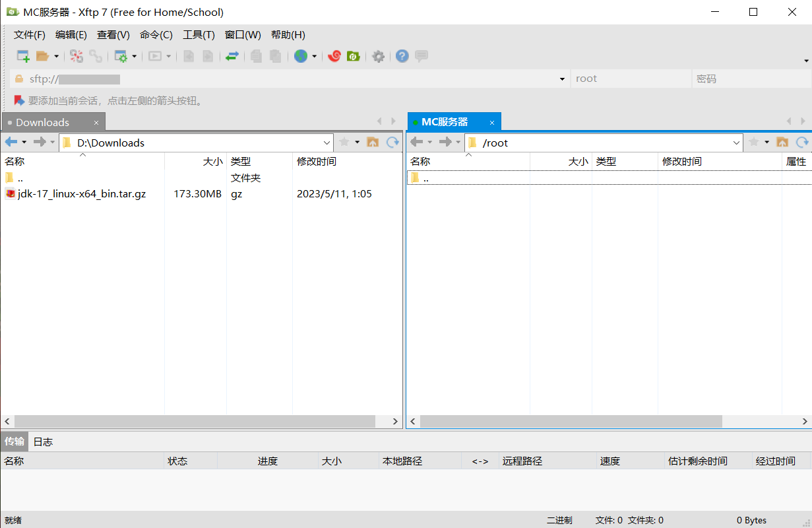Refresh the local D:\Downloads pane
Viewport: 812px width, 528px height.
[392, 142]
